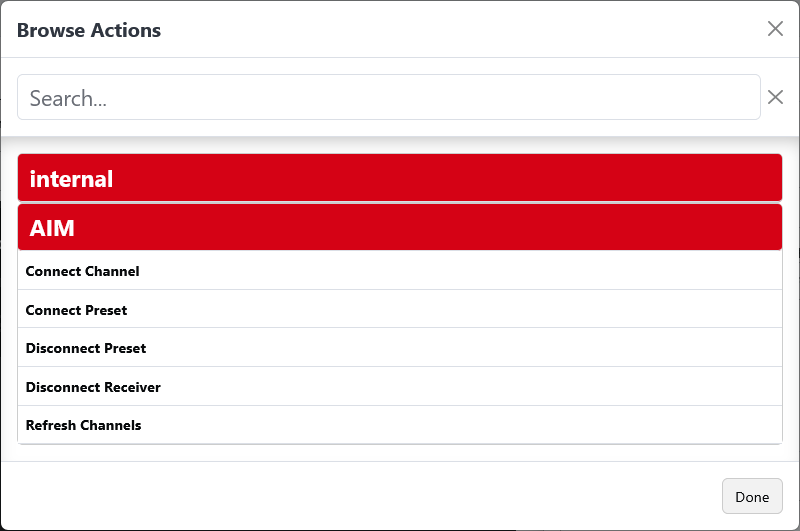Screen dimensions: 800x531
Task: Add the Connect Channel entry under AIM
Action: coord(83,271)
